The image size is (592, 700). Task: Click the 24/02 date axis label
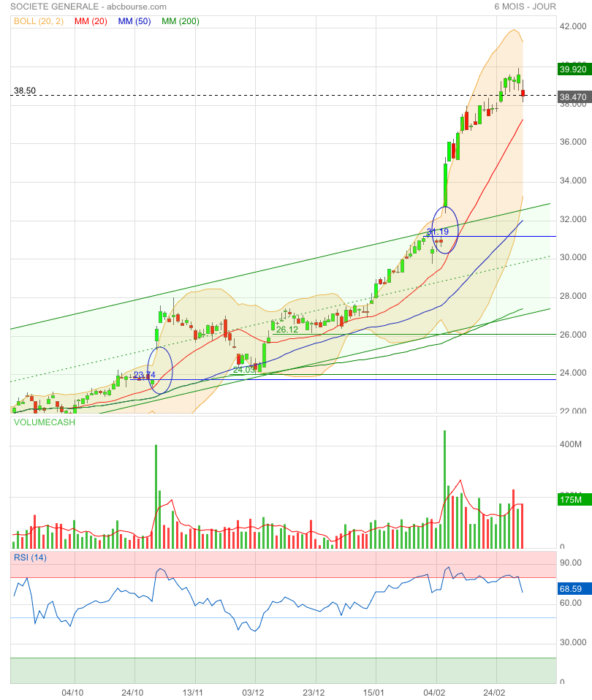(494, 693)
